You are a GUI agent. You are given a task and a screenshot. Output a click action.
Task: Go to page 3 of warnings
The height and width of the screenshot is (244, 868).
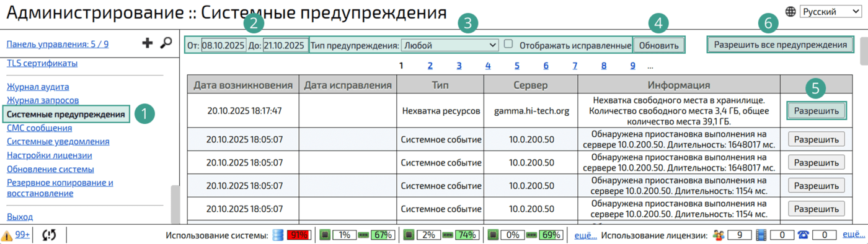point(459,66)
